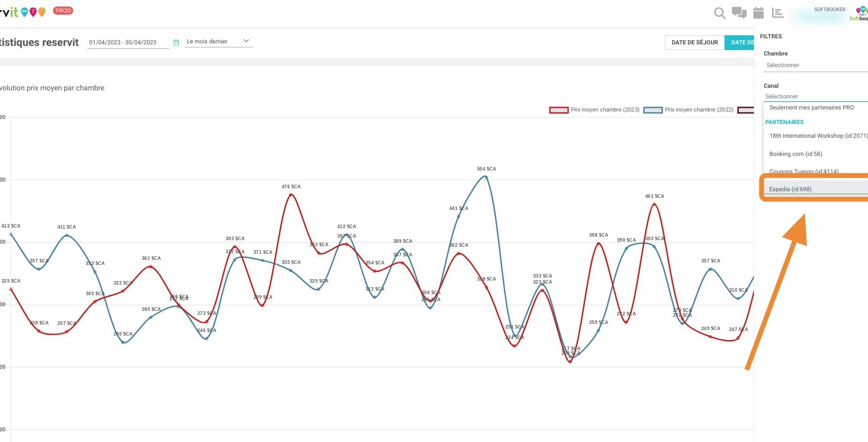
Task: Click the reservit map pins logo
Action: click(x=33, y=12)
